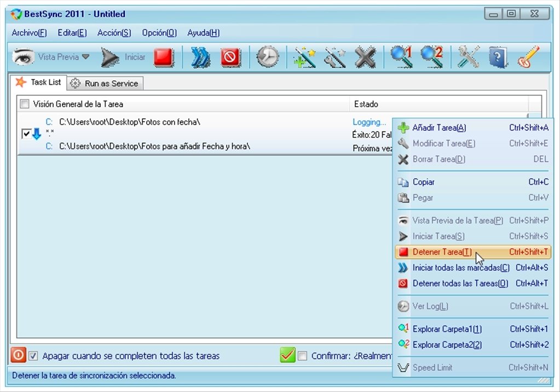560x392 pixels.
Task: Open the Ayuda menu
Action: tap(204, 33)
